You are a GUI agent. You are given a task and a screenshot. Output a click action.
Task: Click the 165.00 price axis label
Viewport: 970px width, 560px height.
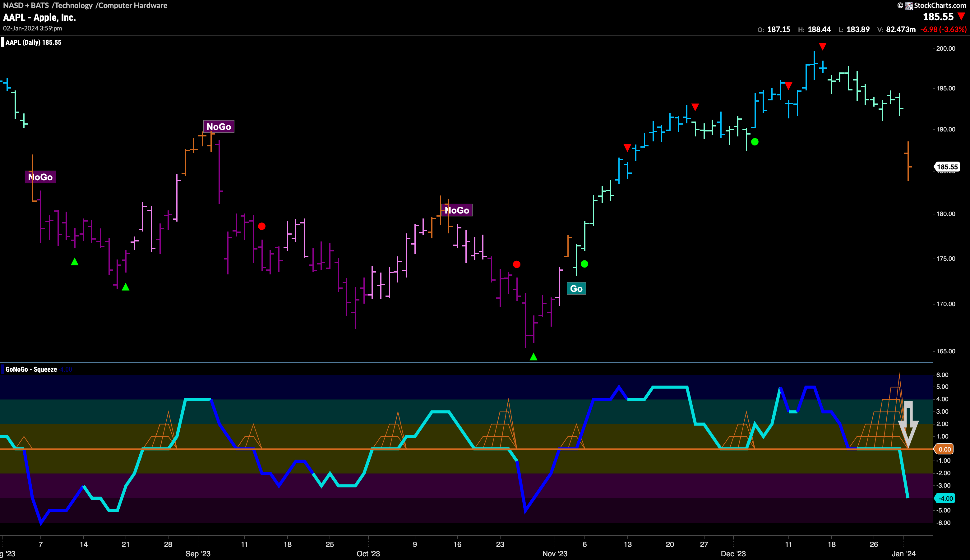pos(946,351)
